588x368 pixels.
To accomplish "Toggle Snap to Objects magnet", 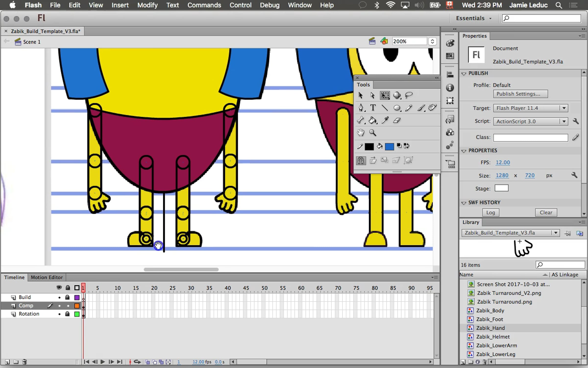I will click(361, 160).
